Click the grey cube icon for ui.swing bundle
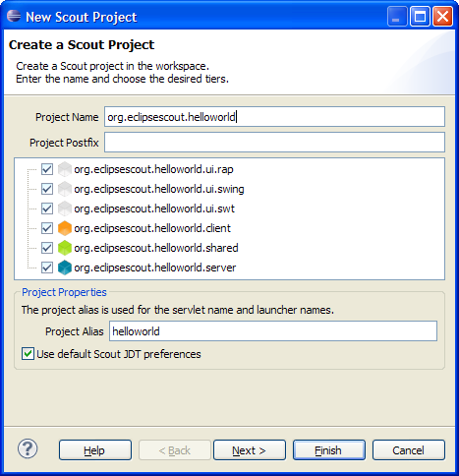 pyautogui.click(x=65, y=189)
